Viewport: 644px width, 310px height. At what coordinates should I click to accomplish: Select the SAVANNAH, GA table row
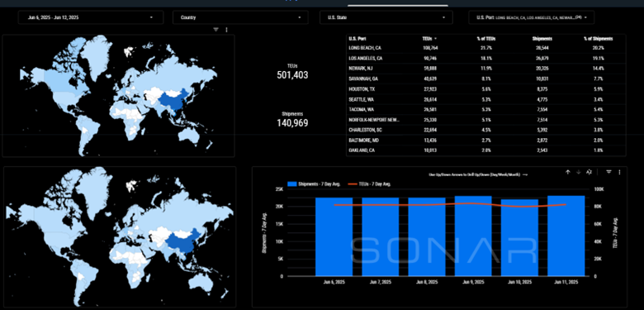tap(486, 79)
